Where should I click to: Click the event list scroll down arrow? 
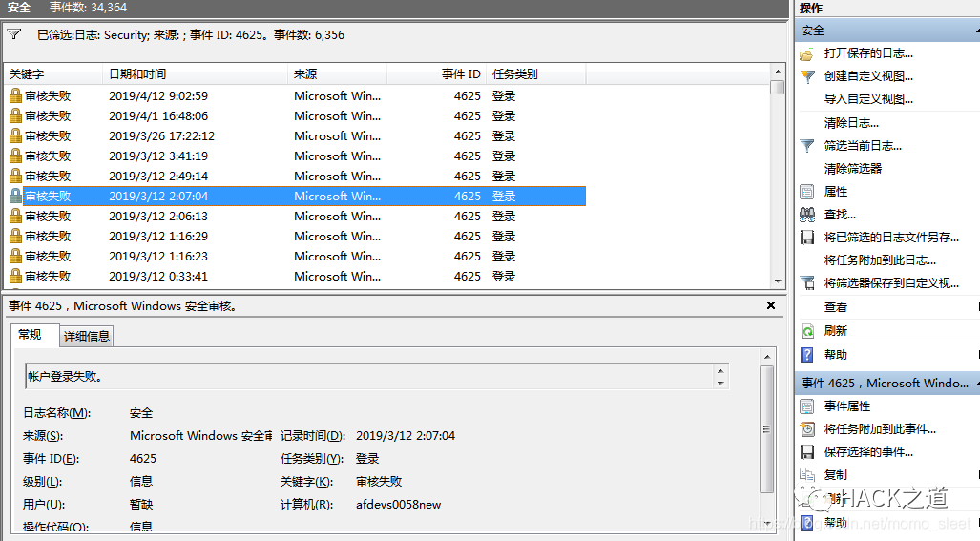point(778,281)
